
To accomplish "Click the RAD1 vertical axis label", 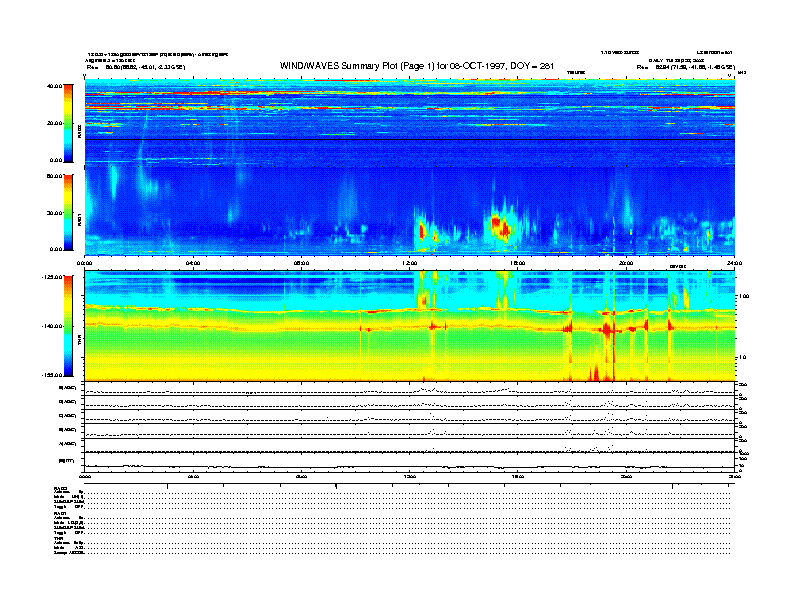I will pyautogui.click(x=79, y=220).
